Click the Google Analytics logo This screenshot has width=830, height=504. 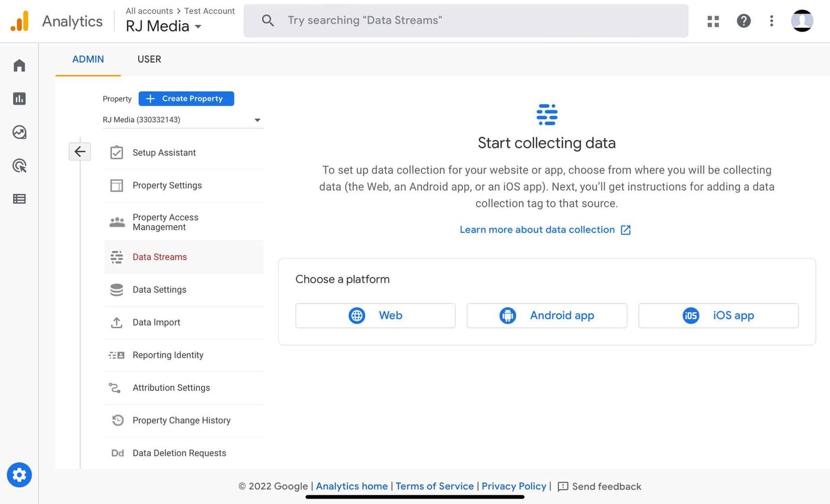(x=19, y=21)
